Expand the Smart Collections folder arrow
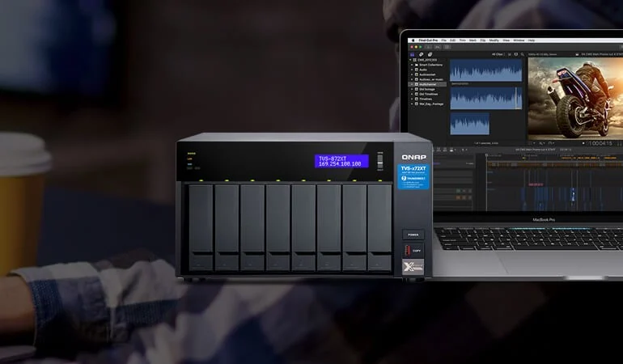The width and height of the screenshot is (623, 364). 412,65
